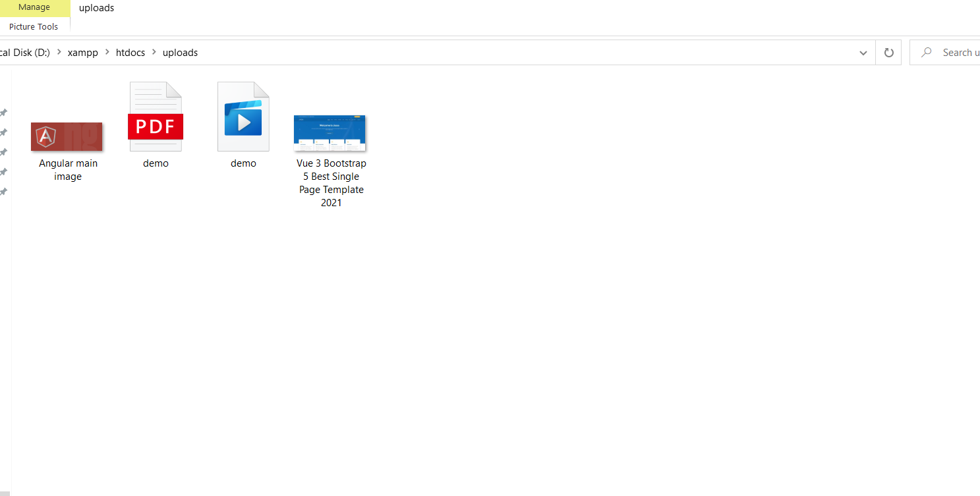Select the demo PDF file icon

pyautogui.click(x=156, y=117)
